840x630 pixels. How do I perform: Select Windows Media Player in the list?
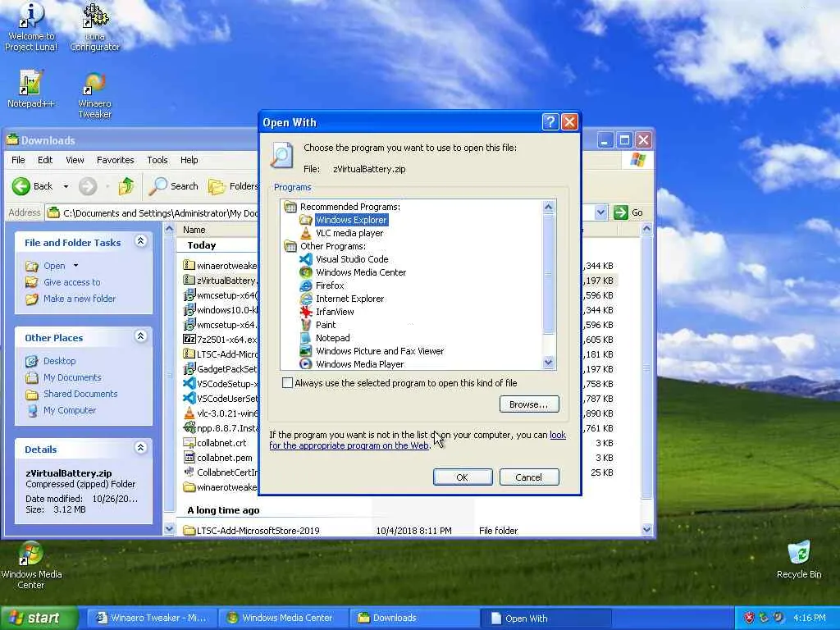pos(359,363)
